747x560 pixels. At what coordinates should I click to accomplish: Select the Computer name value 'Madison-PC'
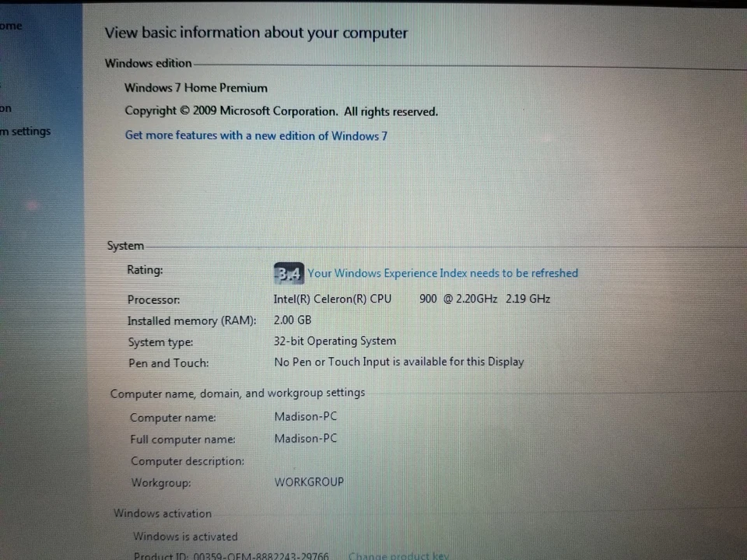coord(305,416)
